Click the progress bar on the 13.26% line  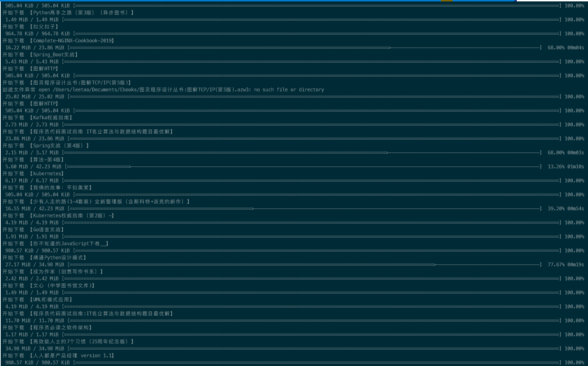tap(303, 167)
